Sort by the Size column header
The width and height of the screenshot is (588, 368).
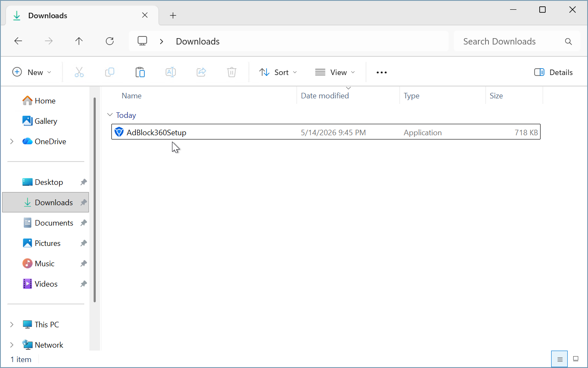496,96
